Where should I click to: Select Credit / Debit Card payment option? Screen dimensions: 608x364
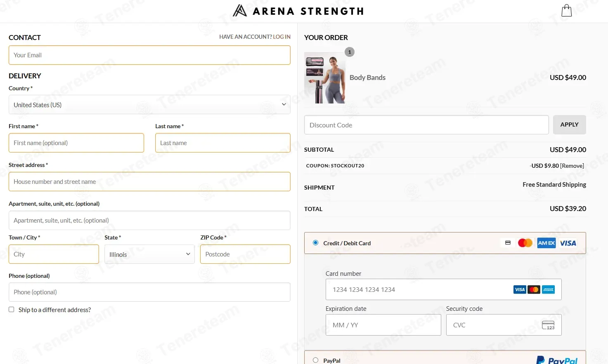(x=315, y=243)
